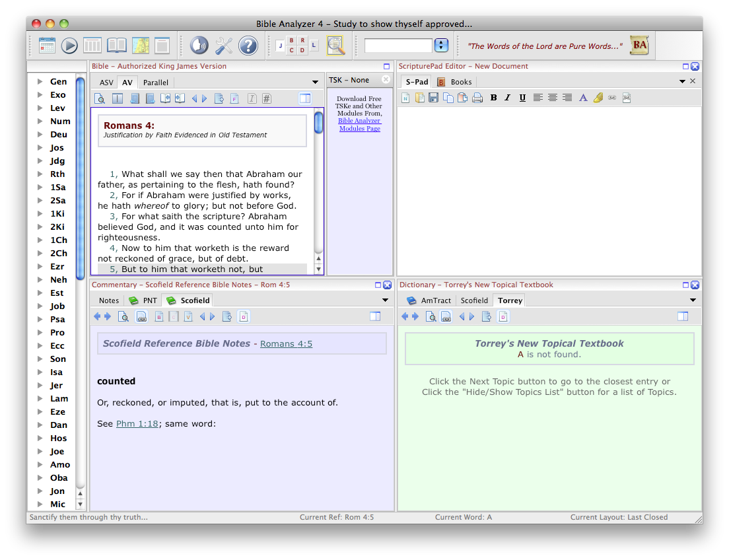Click the down arrow of Bible text scrollbar

(318, 269)
